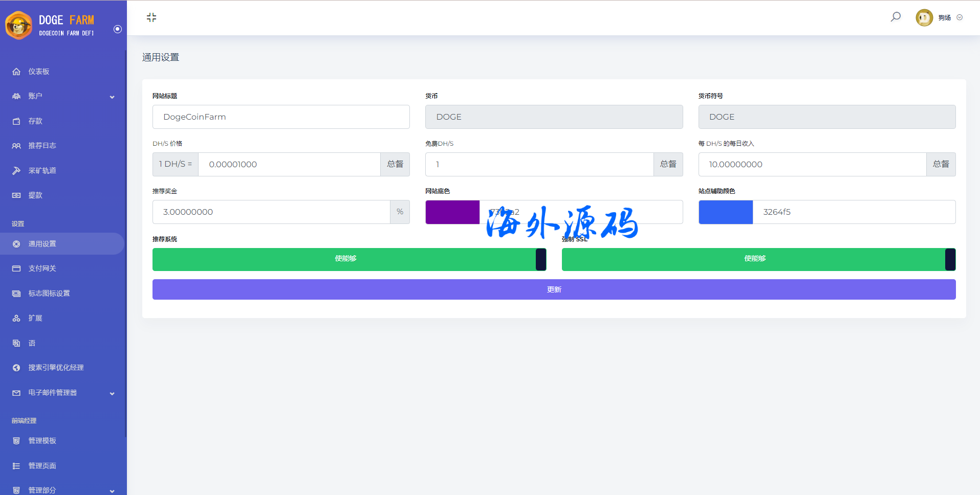Open the 支付网关 payment gateway menu item
This screenshot has height=495, width=980.
(x=42, y=268)
